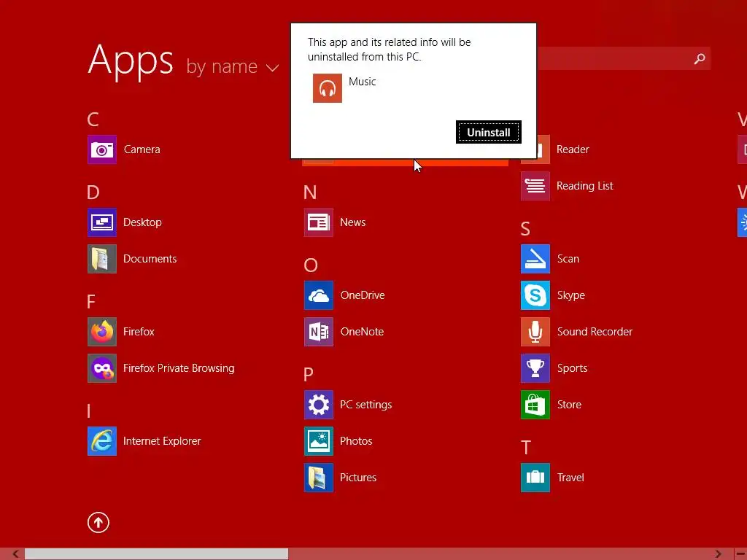Open the Photos app icon
747x560 pixels.
[x=319, y=441]
